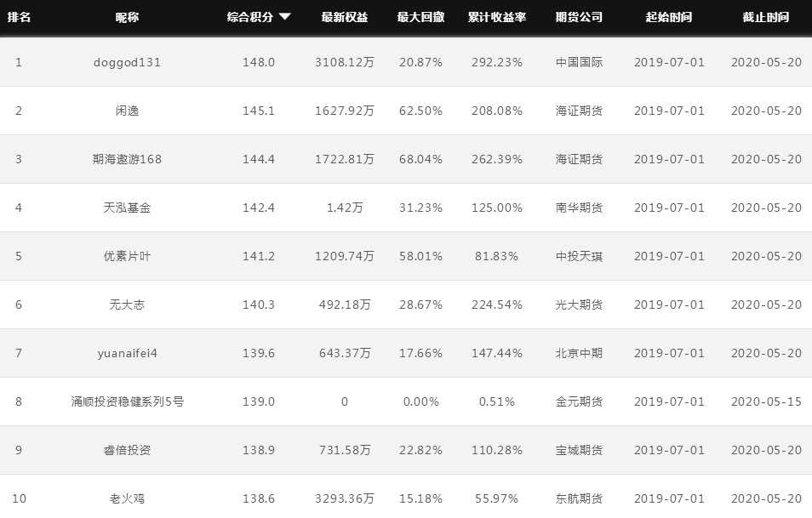Select the 最新权益 column header
Viewport: 812px width, 518px height.
[x=345, y=17]
